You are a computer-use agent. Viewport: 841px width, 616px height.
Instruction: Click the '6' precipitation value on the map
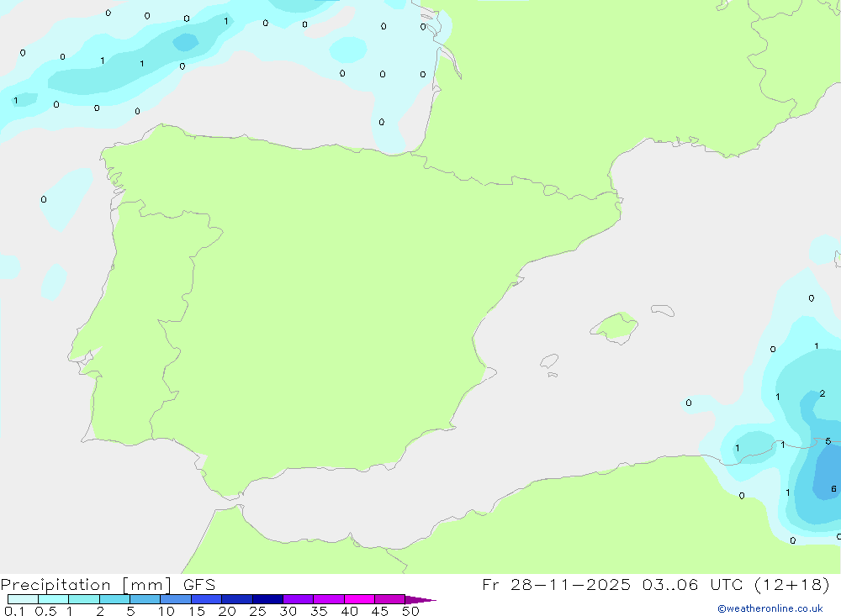(x=833, y=488)
